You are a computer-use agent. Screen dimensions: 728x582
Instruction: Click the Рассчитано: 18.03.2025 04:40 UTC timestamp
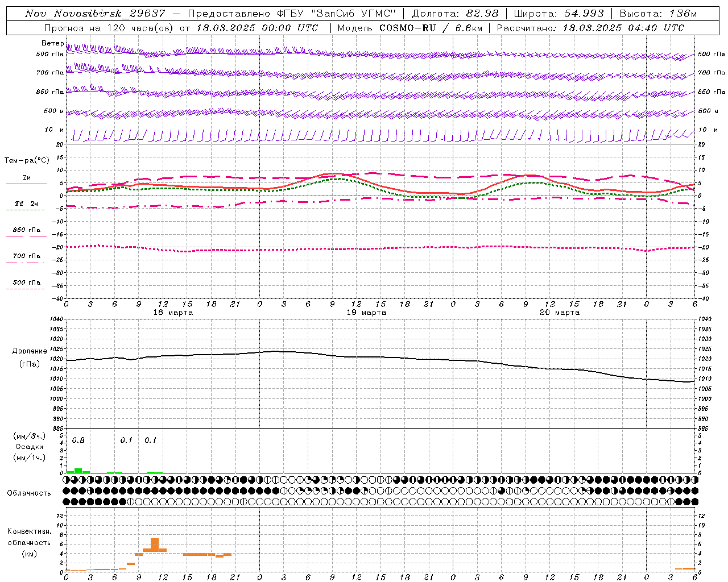pos(590,28)
